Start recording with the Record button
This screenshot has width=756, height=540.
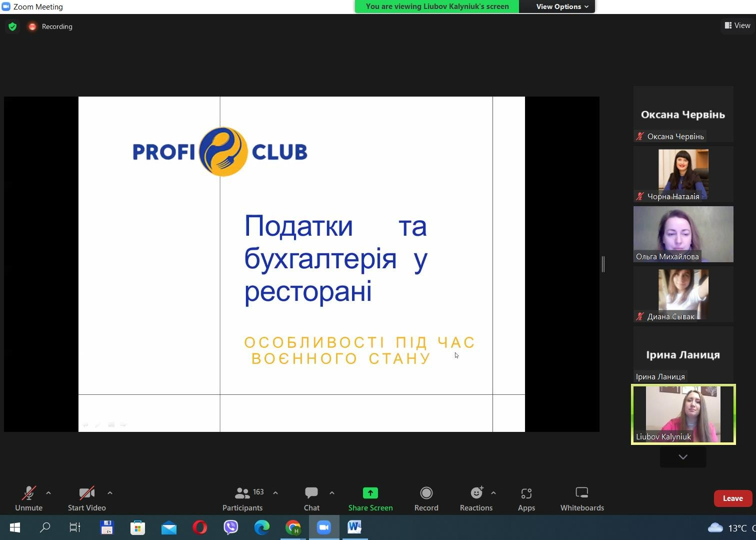426,499
